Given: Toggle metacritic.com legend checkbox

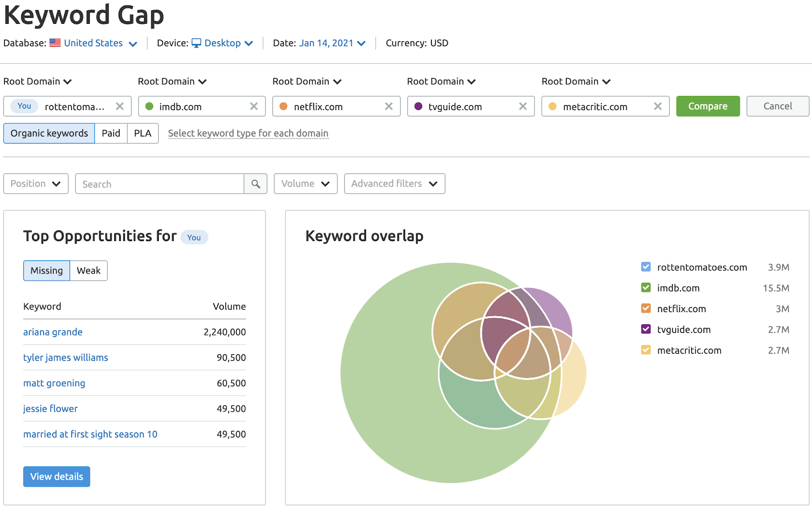Looking at the screenshot, I should pyautogui.click(x=646, y=350).
